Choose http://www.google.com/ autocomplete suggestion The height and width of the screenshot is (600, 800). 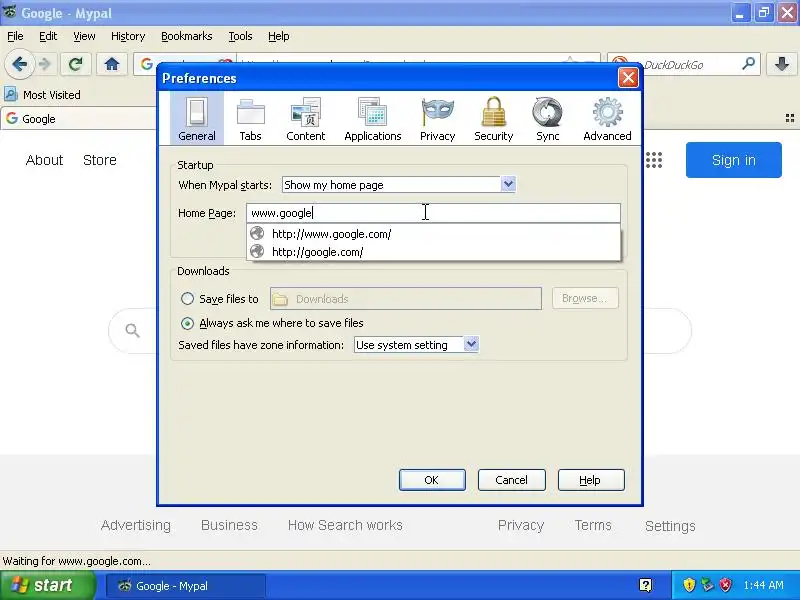coord(434,234)
